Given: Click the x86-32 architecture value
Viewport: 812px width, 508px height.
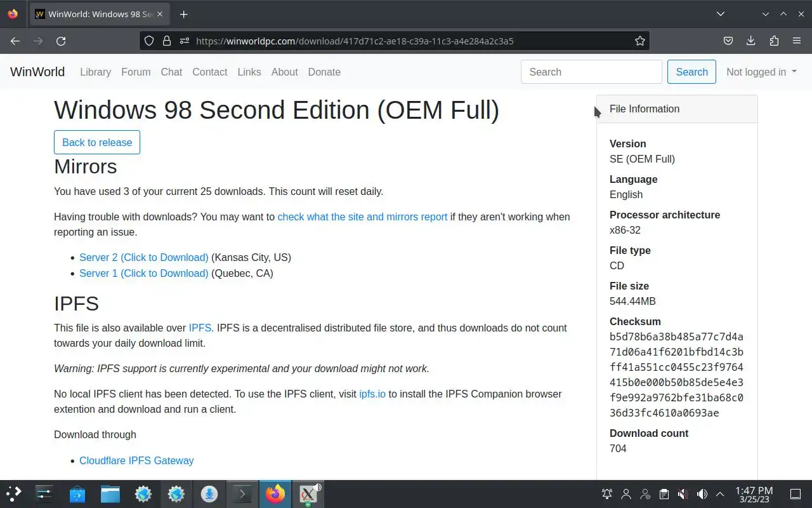Looking at the screenshot, I should tap(625, 230).
